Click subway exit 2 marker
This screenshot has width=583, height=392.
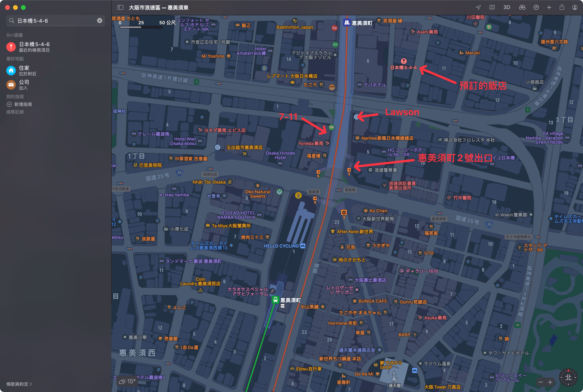point(349,170)
